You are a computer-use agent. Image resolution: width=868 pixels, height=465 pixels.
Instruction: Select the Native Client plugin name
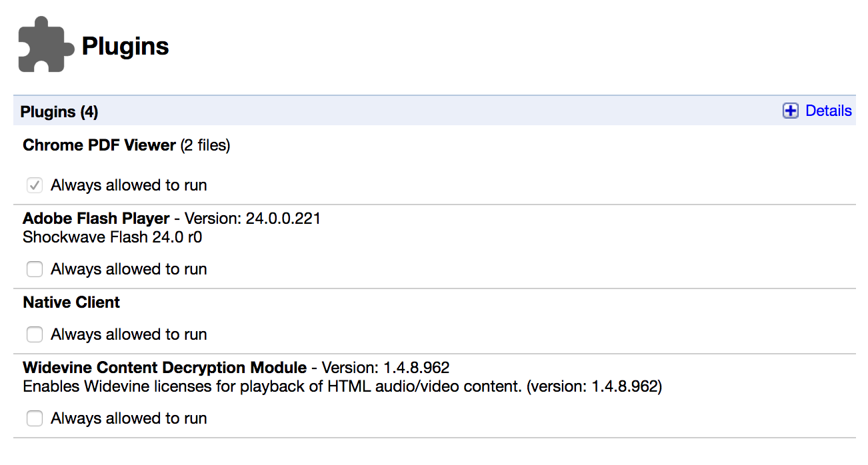tap(71, 302)
